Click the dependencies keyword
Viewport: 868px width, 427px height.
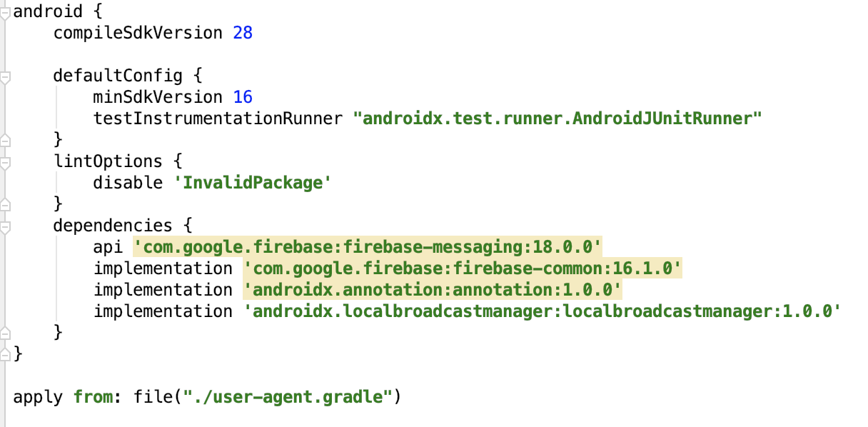[x=113, y=226]
